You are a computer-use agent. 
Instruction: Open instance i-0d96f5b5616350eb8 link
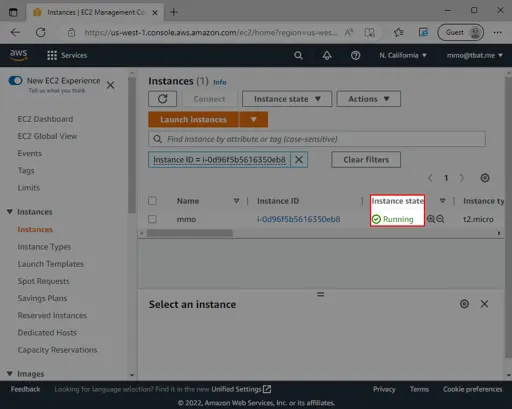click(x=298, y=219)
